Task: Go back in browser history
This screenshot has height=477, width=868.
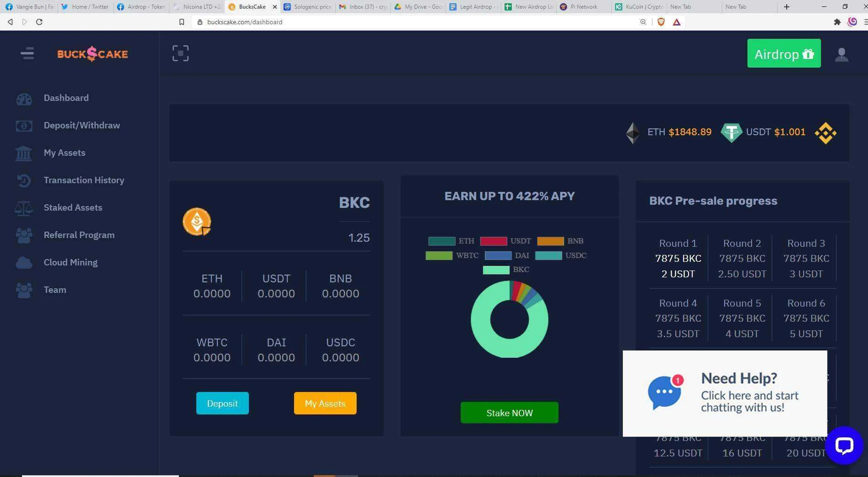Action: coord(10,22)
